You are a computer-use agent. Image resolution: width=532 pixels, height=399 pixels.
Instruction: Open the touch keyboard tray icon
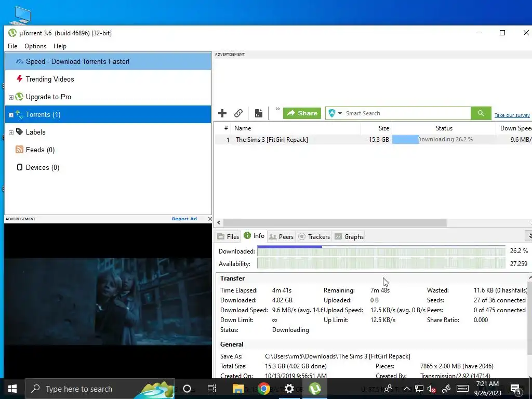click(x=462, y=389)
